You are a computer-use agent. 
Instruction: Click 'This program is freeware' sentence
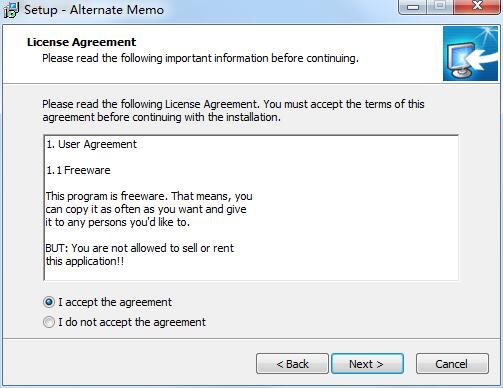[x=107, y=196]
